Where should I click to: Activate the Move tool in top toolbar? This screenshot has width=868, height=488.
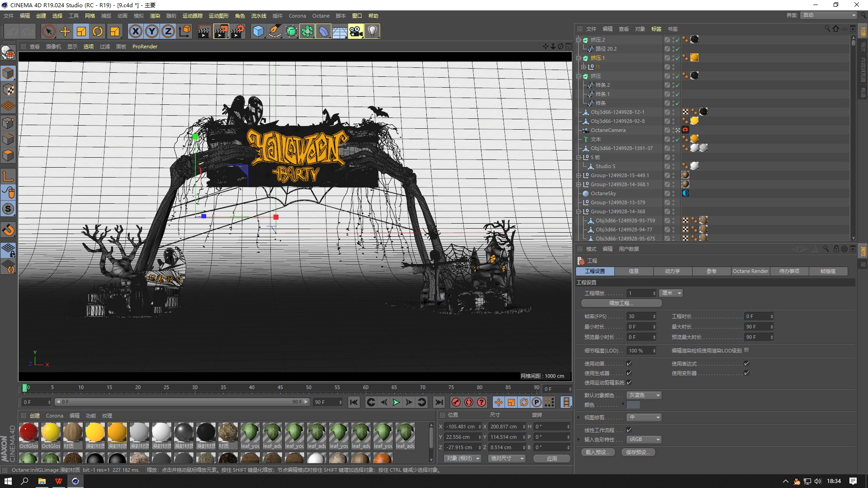tap(65, 32)
